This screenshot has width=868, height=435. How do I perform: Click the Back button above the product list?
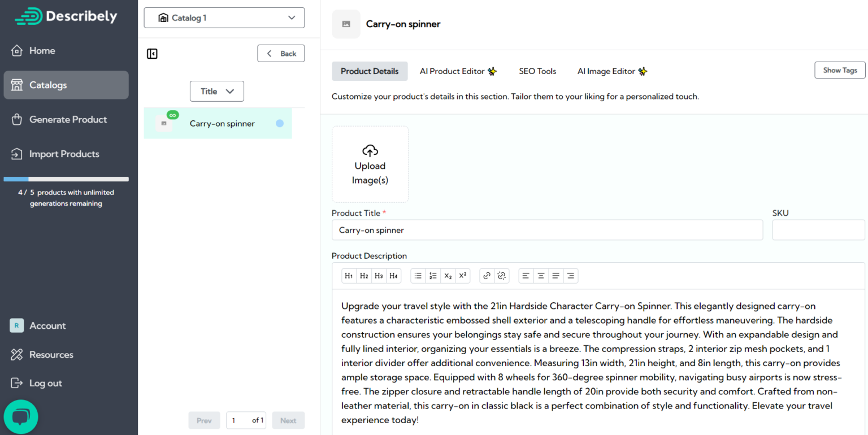click(281, 53)
